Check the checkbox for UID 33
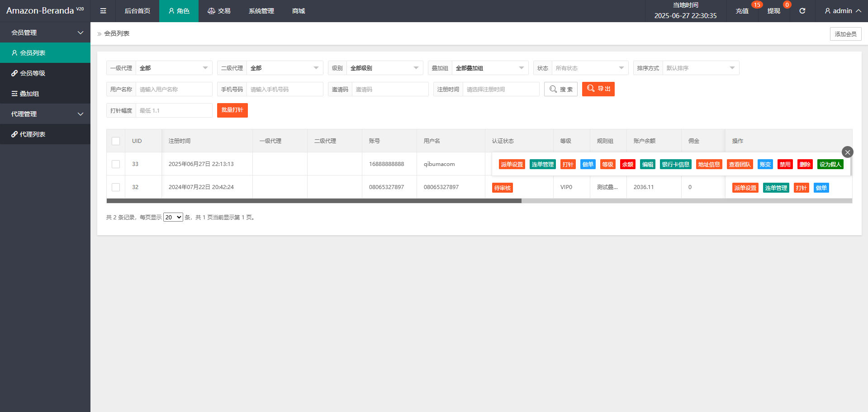Screen dimensions: 868x412 116,164
